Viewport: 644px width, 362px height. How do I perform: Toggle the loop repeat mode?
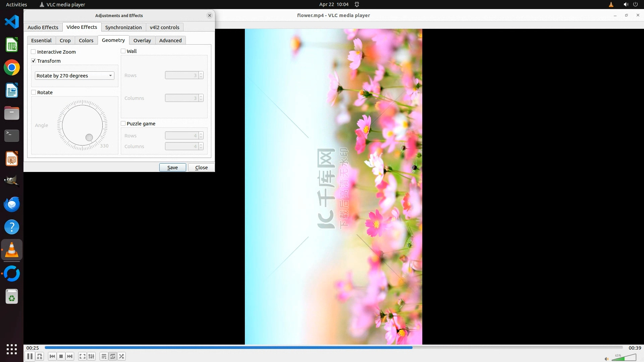tap(113, 356)
